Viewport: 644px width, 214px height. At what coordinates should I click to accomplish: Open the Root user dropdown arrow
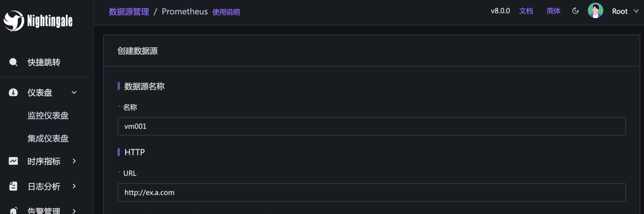point(636,11)
